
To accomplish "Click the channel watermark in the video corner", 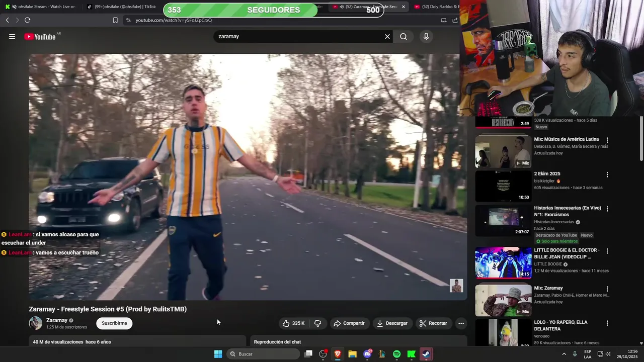I will tap(456, 286).
